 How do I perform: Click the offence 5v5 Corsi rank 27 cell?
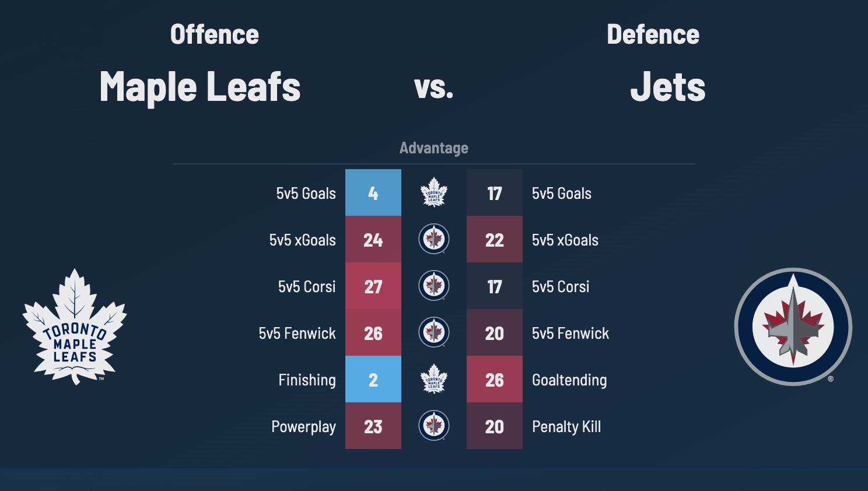373,286
